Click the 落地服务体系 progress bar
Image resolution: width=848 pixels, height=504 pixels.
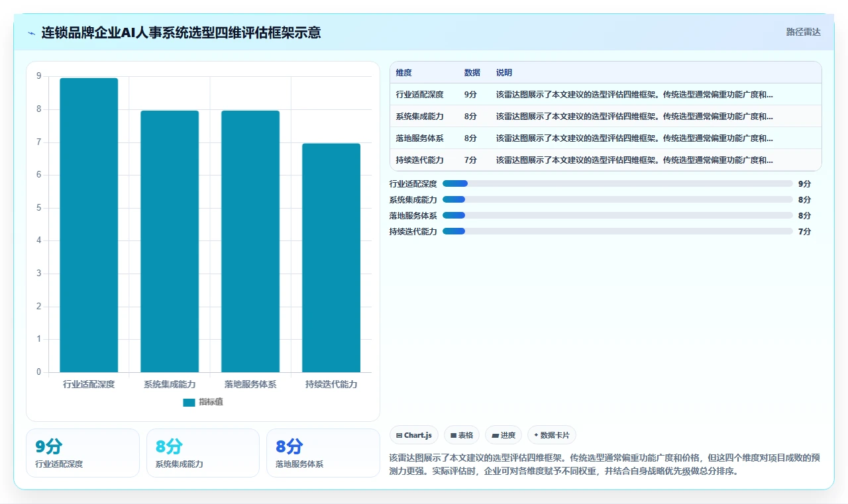click(x=617, y=215)
